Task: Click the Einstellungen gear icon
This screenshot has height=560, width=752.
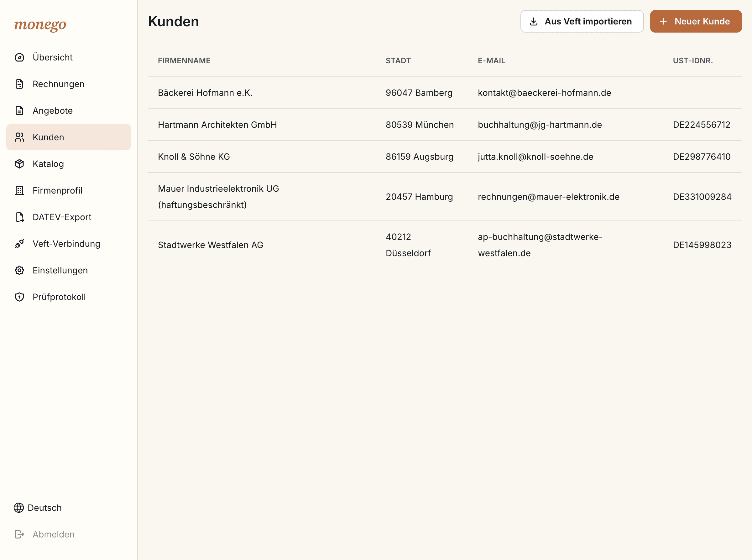Action: pyautogui.click(x=19, y=270)
